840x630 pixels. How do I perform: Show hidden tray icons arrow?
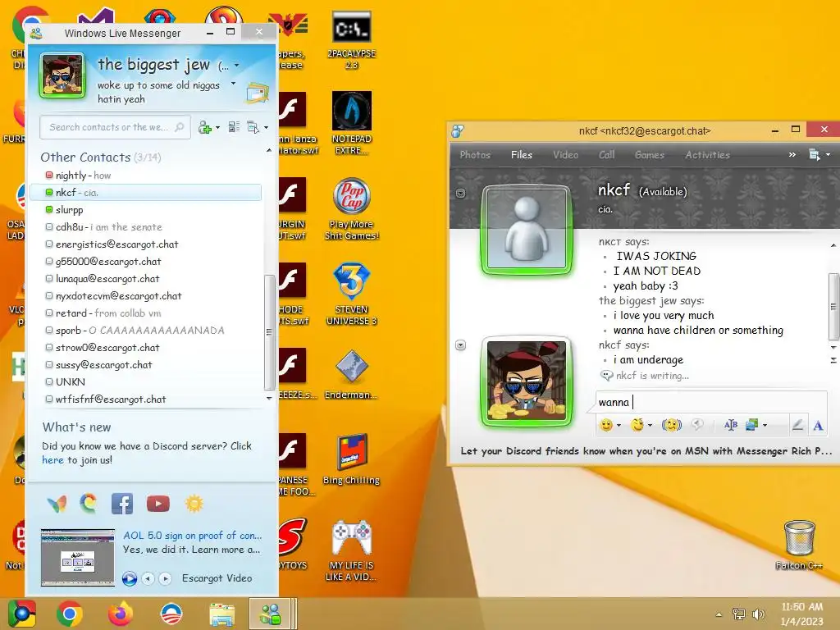pyautogui.click(x=719, y=614)
